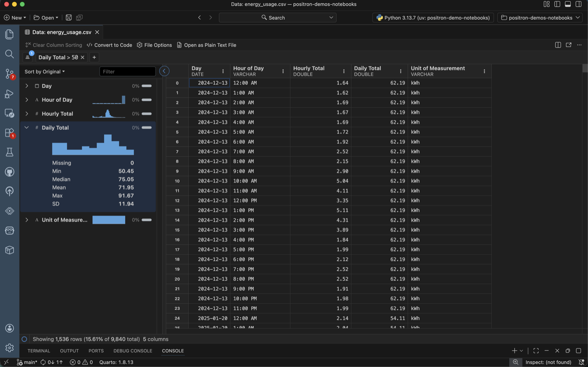Click the main* git branch in status bar
This screenshot has height=367, width=588.
26,362
